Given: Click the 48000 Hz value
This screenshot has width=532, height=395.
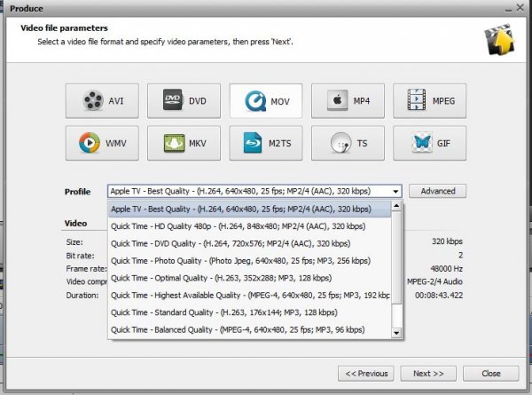Looking at the screenshot, I should click(447, 269).
